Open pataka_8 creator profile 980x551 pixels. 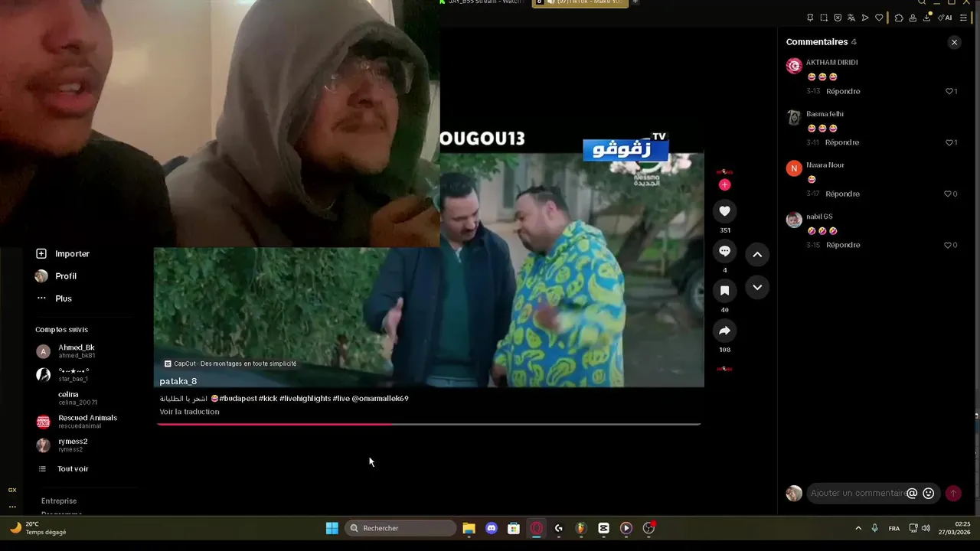178,381
